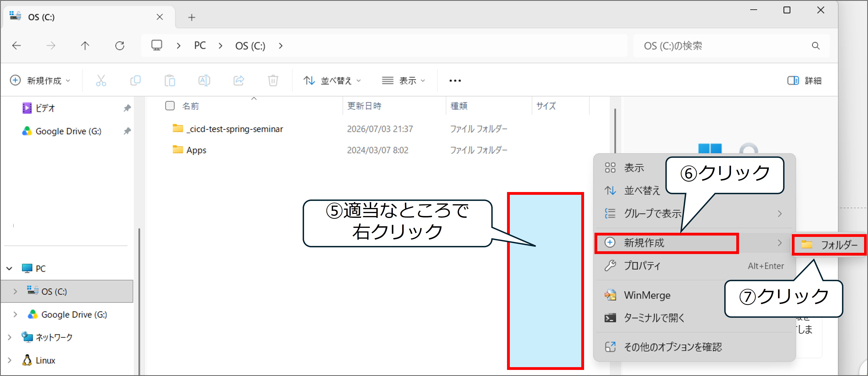Click the PC monitor icon in address bar

click(x=157, y=45)
